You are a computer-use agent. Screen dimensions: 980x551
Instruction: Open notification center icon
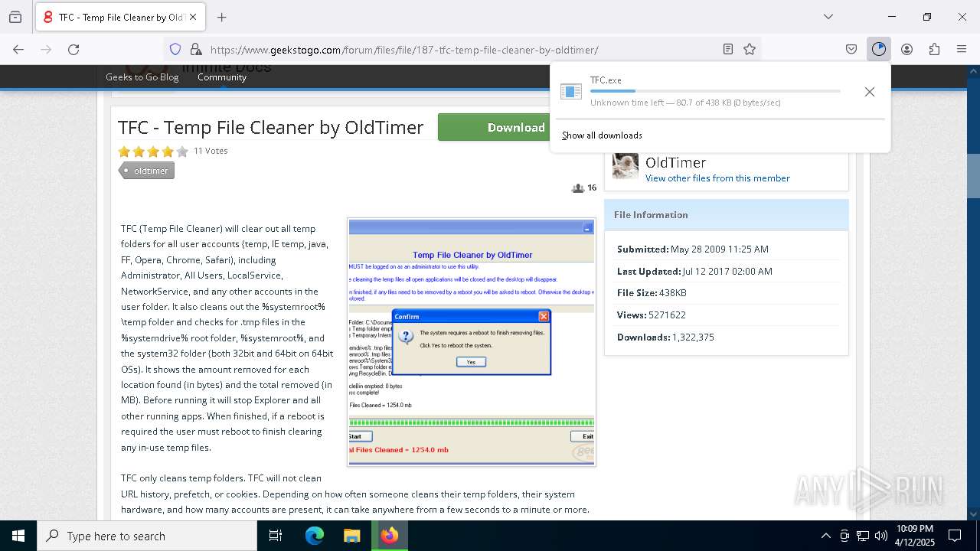[955, 536]
